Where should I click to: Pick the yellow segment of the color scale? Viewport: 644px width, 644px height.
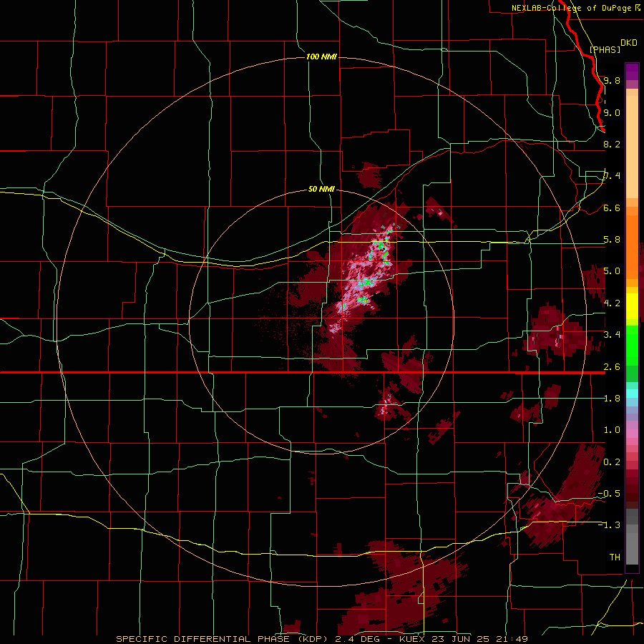click(632, 306)
